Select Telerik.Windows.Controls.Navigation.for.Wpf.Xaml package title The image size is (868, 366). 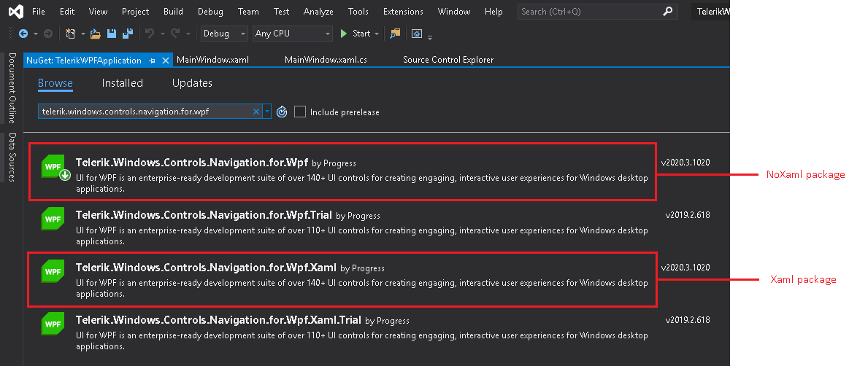(x=206, y=268)
